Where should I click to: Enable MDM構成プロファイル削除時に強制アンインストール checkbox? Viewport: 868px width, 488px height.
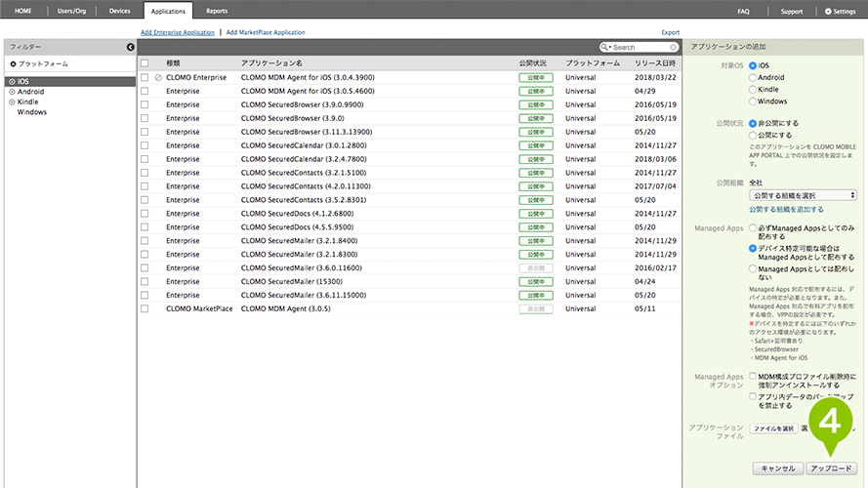click(753, 376)
